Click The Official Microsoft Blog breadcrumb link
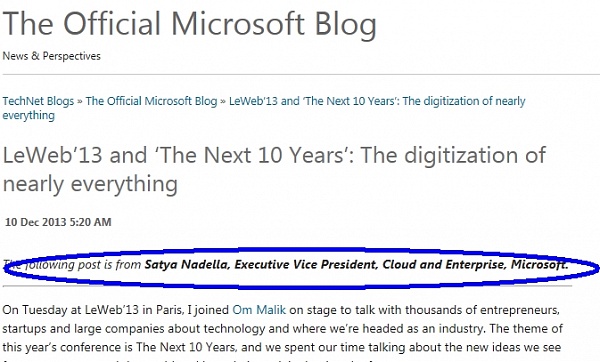 pos(151,101)
